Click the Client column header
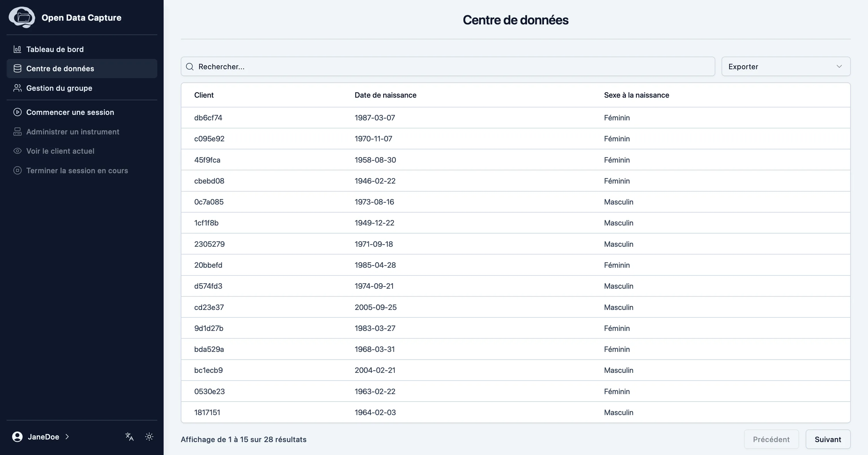 pyautogui.click(x=204, y=95)
